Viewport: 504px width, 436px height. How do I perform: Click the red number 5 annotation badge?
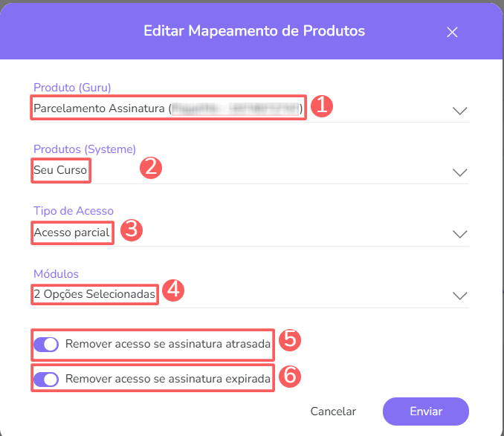[x=291, y=340]
